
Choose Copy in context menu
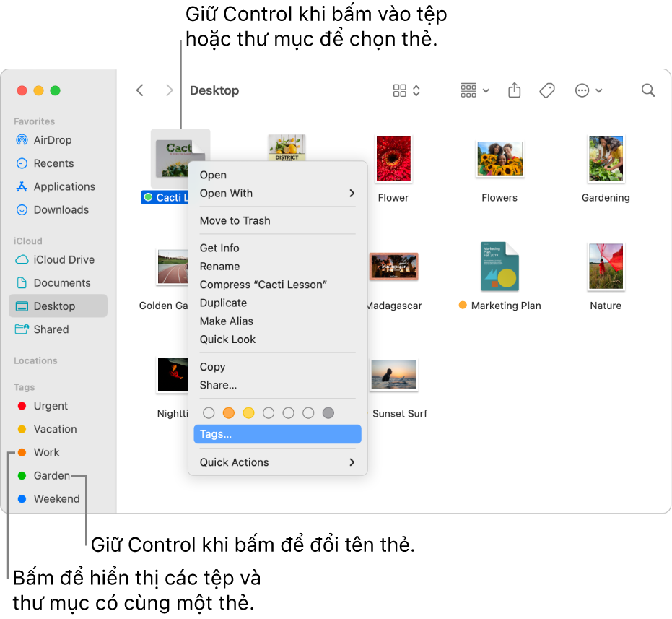point(277,367)
